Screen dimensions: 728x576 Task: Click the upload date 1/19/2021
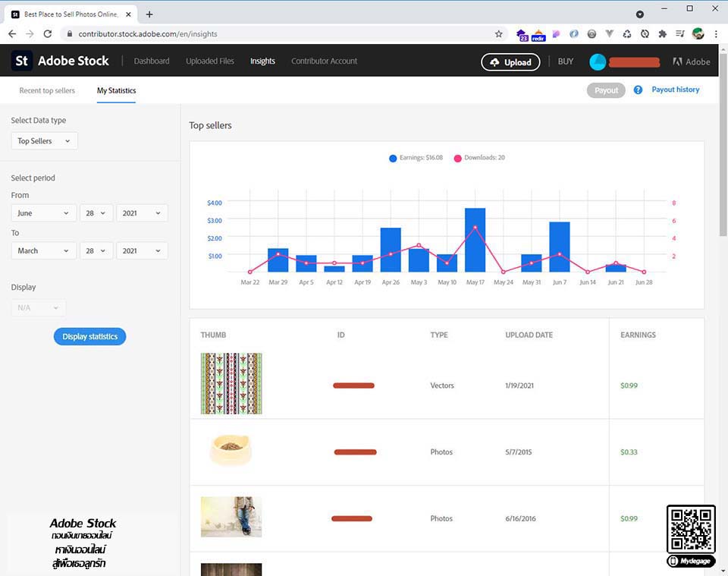[519, 386]
